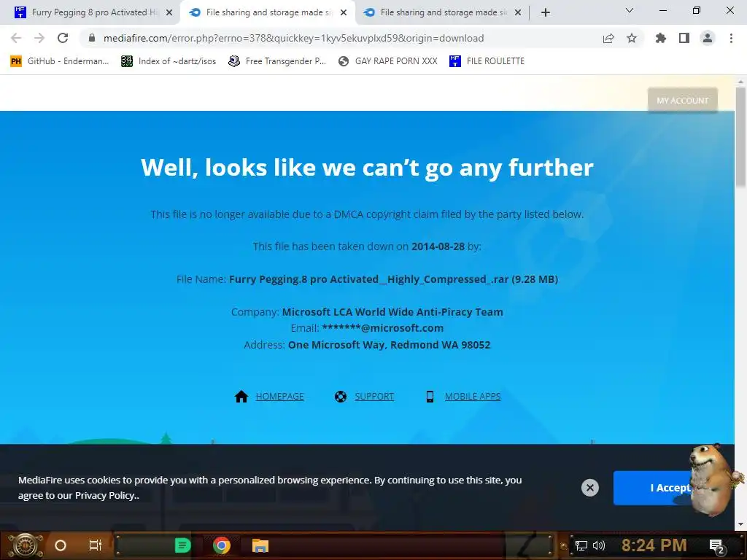Click the takedown date 2014-08-28
This screenshot has width=747, height=560.
438,246
